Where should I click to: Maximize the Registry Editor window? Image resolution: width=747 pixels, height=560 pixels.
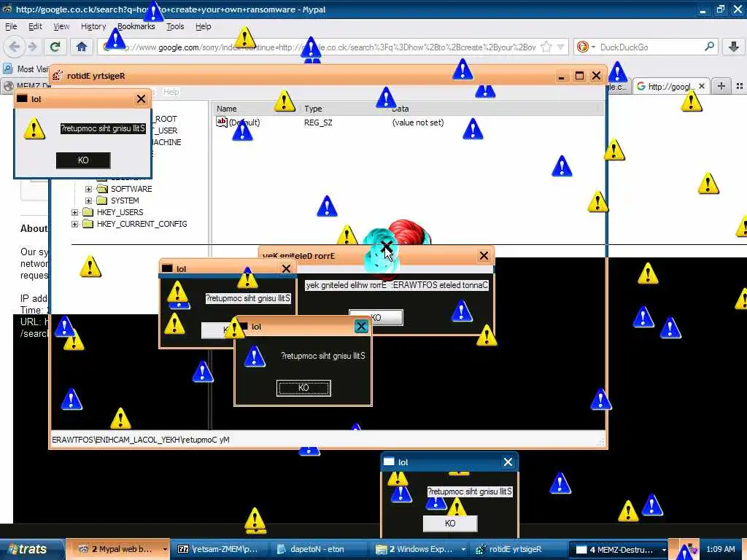click(579, 76)
